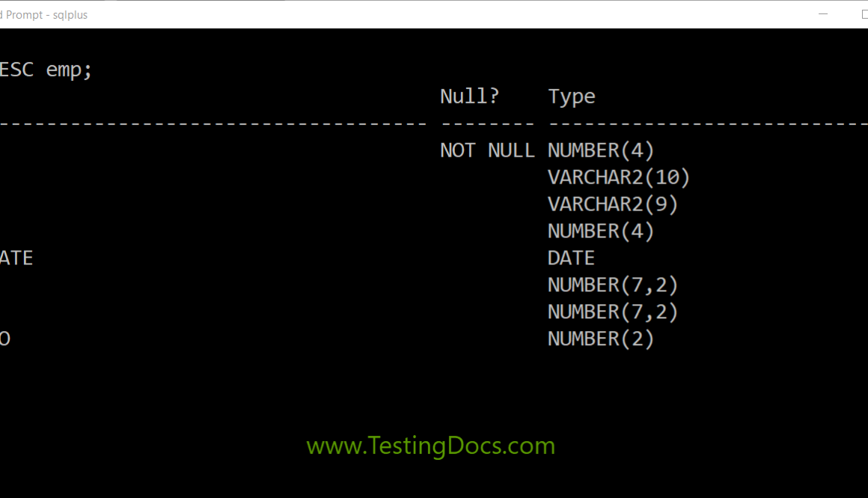Click the NOT NULL constraint text
The width and height of the screenshot is (868, 498).
[x=487, y=151]
